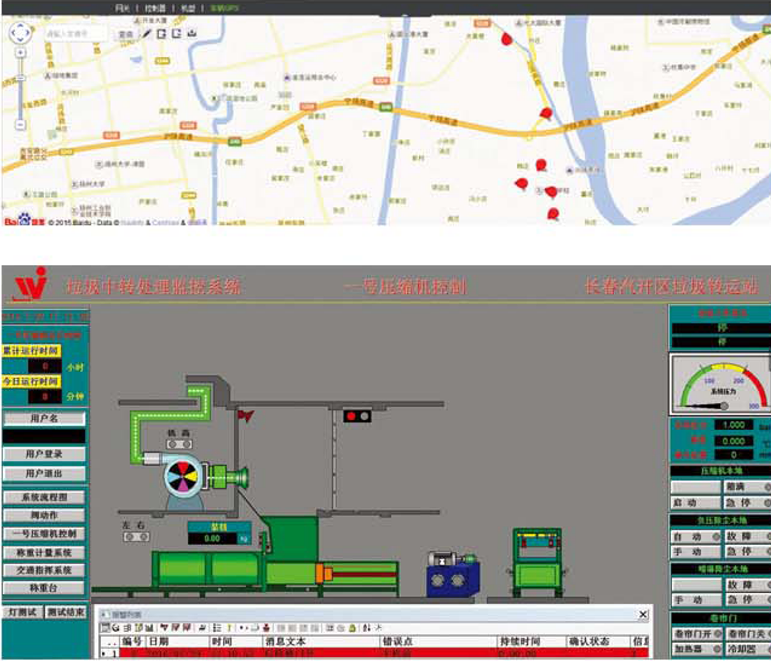Click the map pan direction control
Viewport: 771px width, 661px height.
click(x=20, y=31)
